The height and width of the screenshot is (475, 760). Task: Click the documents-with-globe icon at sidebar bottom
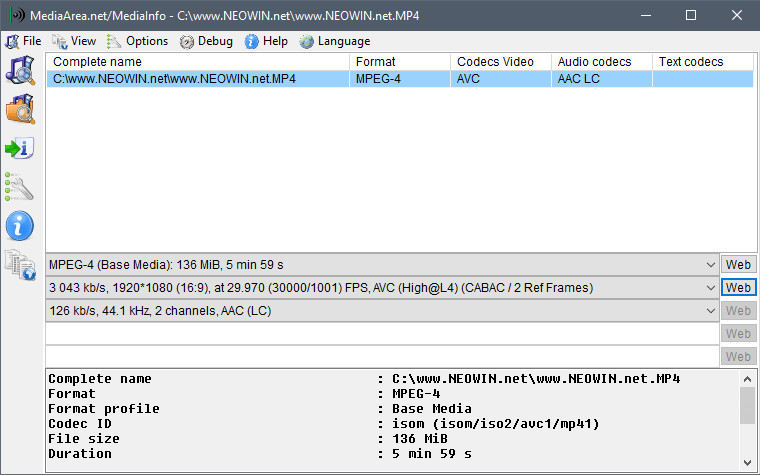pyautogui.click(x=20, y=264)
